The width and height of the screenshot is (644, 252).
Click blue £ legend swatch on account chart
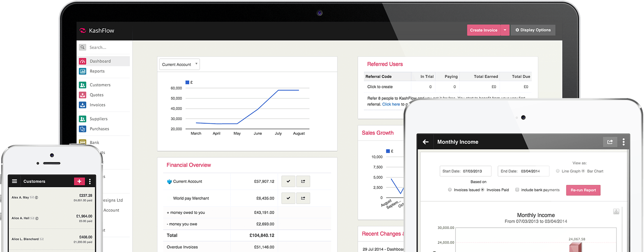click(187, 82)
